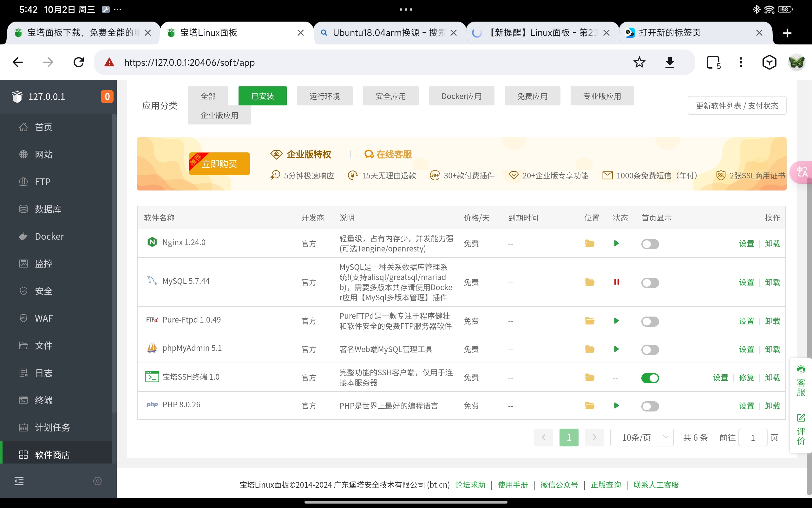
Task: Click the MySQL stopped status pause icon
Action: coord(616,282)
